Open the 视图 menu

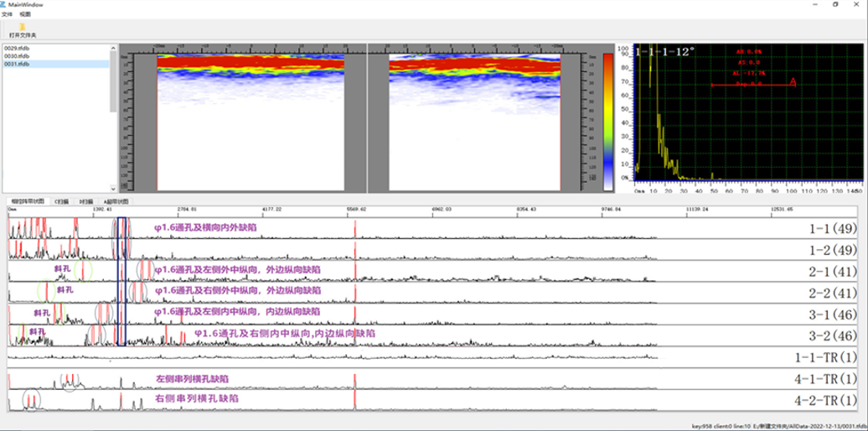point(25,14)
